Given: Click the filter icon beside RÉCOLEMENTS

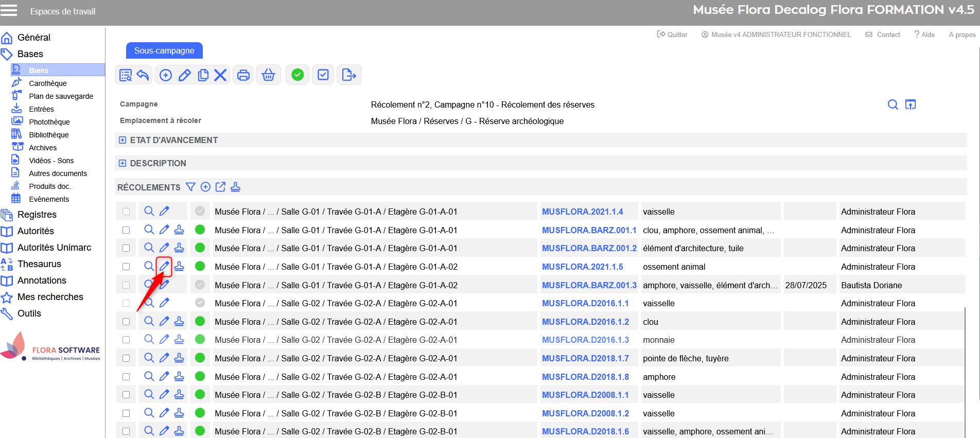Looking at the screenshot, I should [x=190, y=187].
